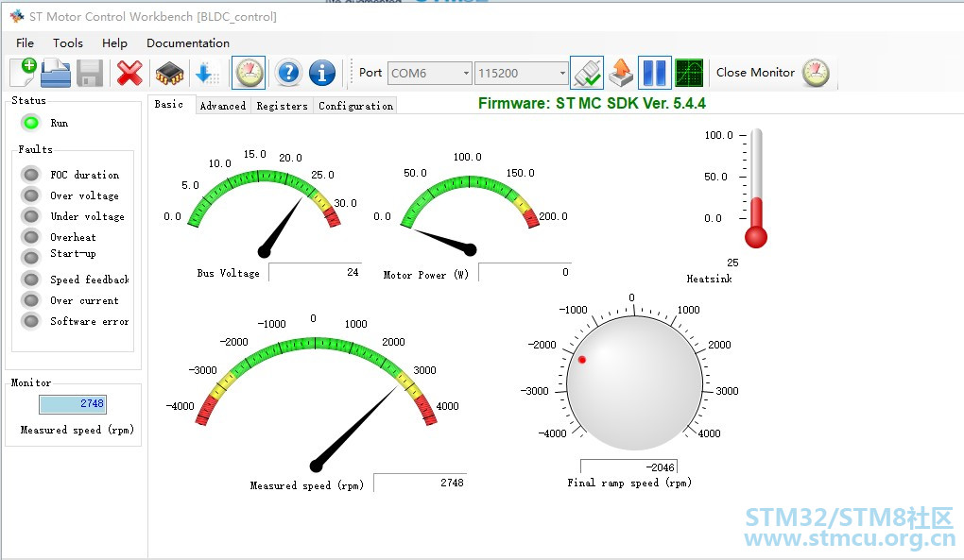The width and height of the screenshot is (964, 560).
Task: Click the blue pause bars icon
Action: [654, 73]
